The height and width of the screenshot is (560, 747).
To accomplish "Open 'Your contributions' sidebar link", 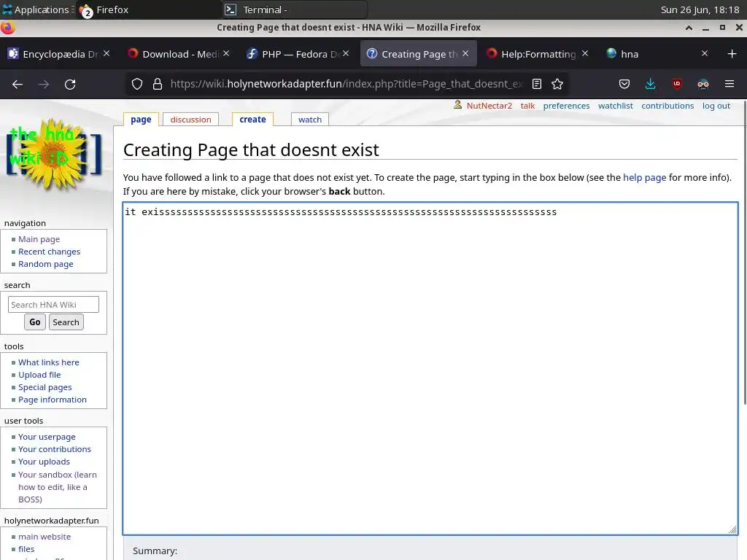I will click(54, 449).
